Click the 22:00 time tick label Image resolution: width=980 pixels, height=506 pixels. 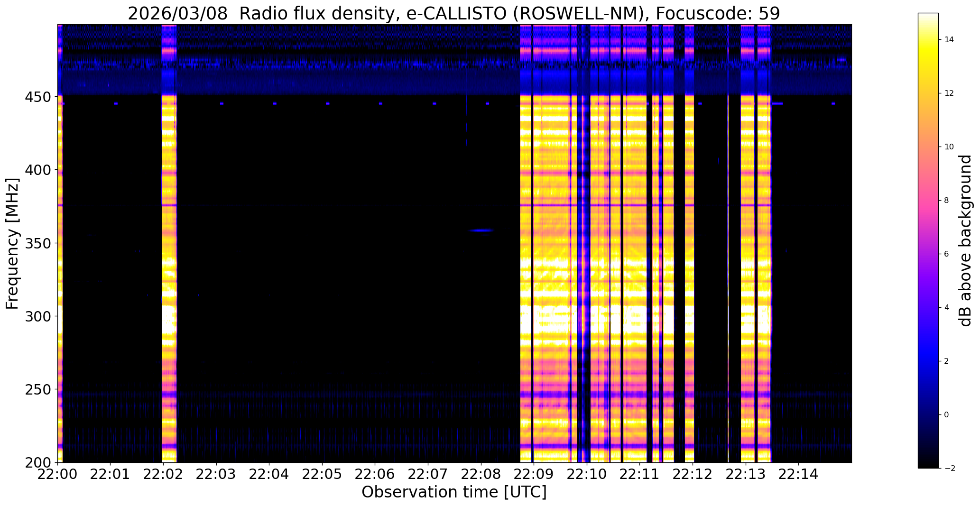[58, 473]
